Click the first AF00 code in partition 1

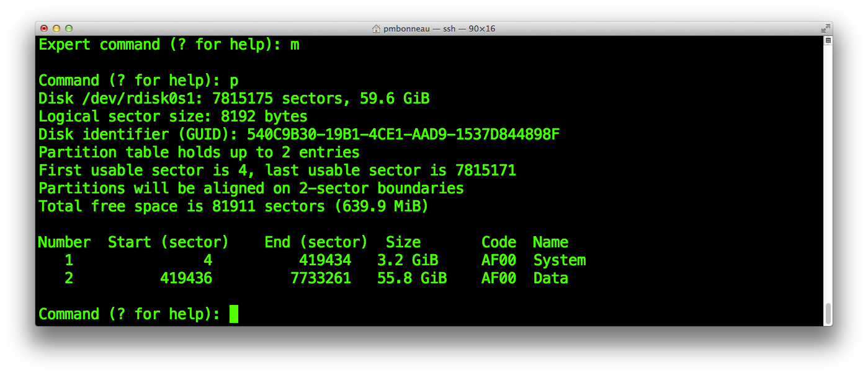tap(499, 260)
